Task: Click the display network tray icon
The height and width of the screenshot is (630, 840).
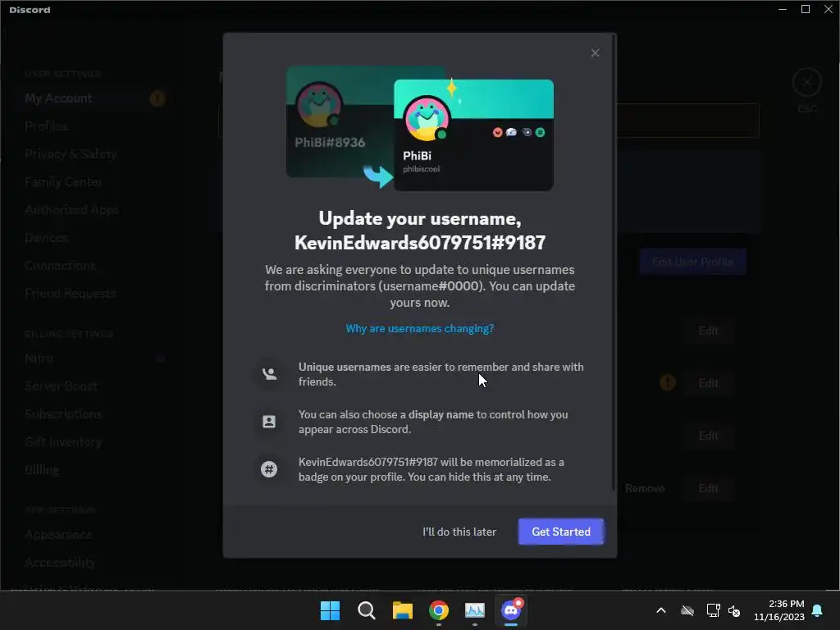Action: [x=713, y=610]
